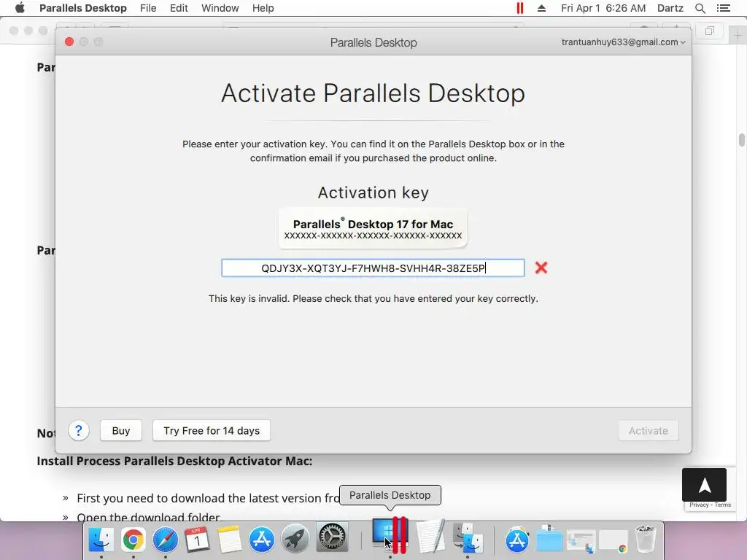Viewport: 747px width, 560px height.
Task: Click Parallels Desktop icon in the Dock
Action: click(390, 535)
